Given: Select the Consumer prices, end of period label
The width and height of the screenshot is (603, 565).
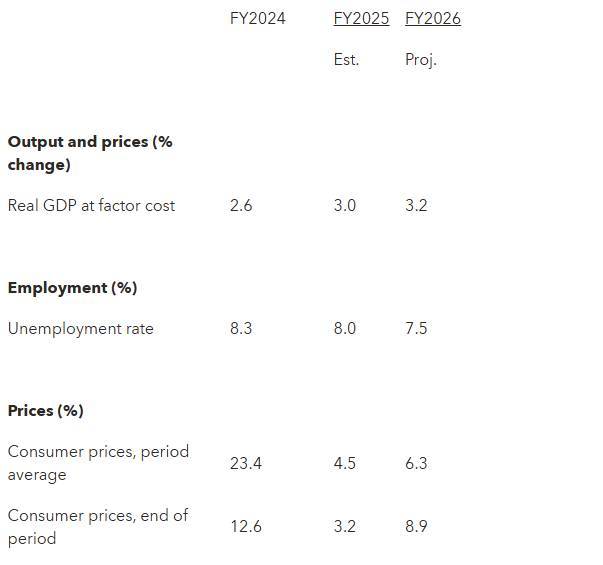Looking at the screenshot, I should pos(98,527).
